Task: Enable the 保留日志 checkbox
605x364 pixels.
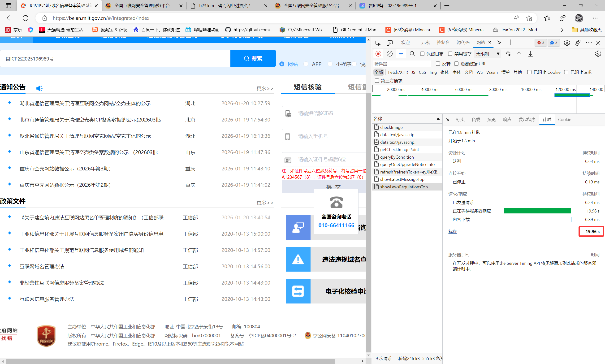Action: coord(422,54)
